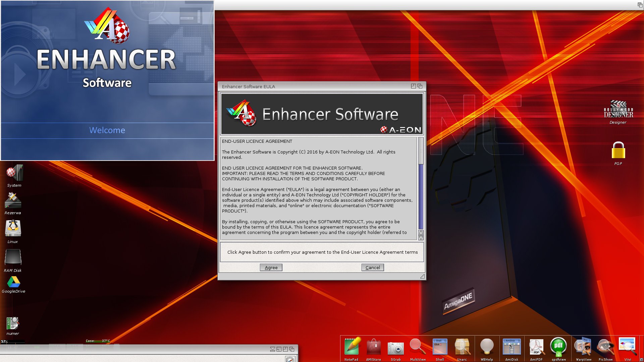Screen dimensions: 644x362
Task: Open the Shell dock icon
Action: [x=440, y=349]
